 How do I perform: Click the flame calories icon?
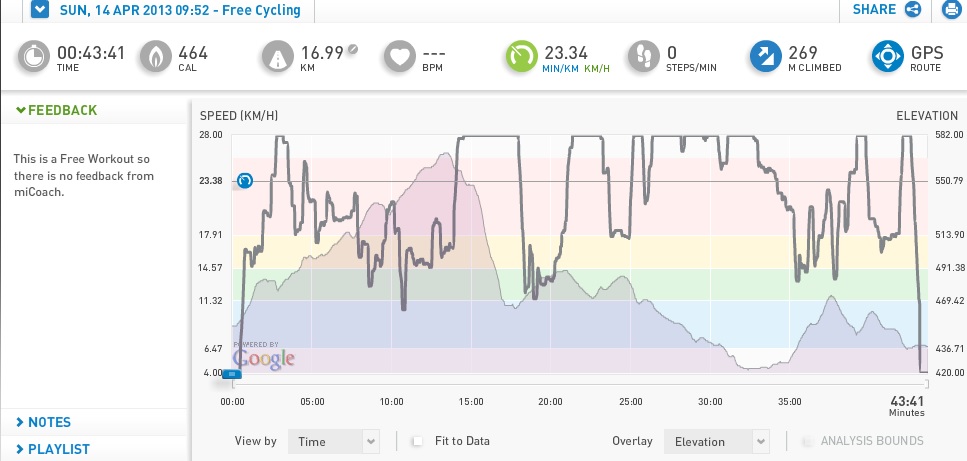[x=155, y=57]
